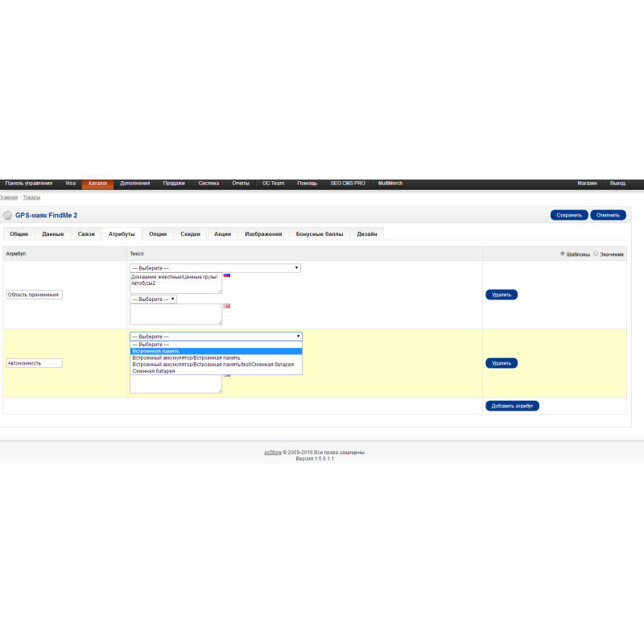This screenshot has height=644, width=644.
Task: Open the Продажи menu
Action: [174, 184]
